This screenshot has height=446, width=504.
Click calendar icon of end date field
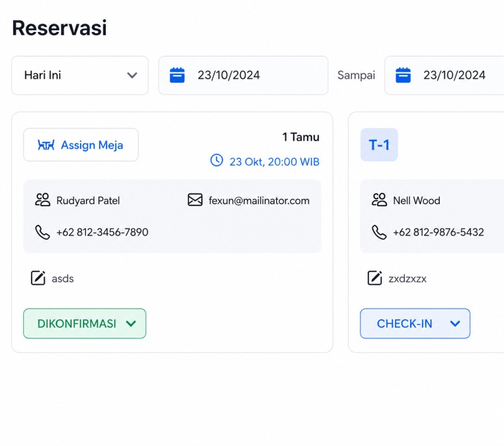403,75
